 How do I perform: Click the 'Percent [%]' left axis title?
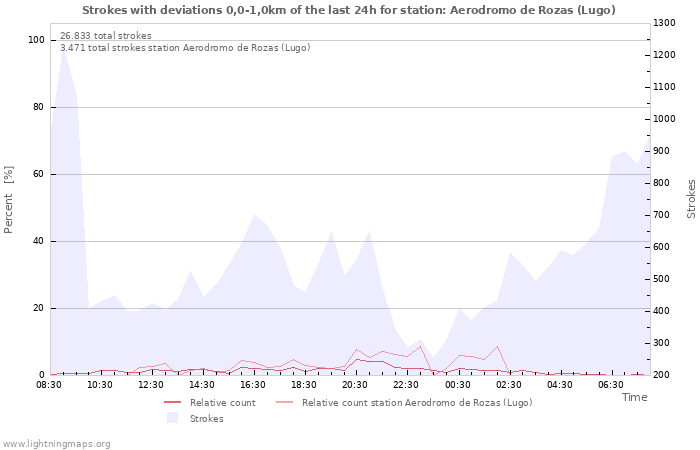click(10, 200)
